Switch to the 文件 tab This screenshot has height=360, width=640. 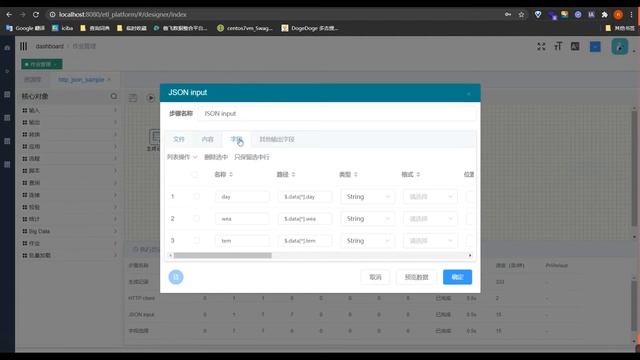click(178, 139)
